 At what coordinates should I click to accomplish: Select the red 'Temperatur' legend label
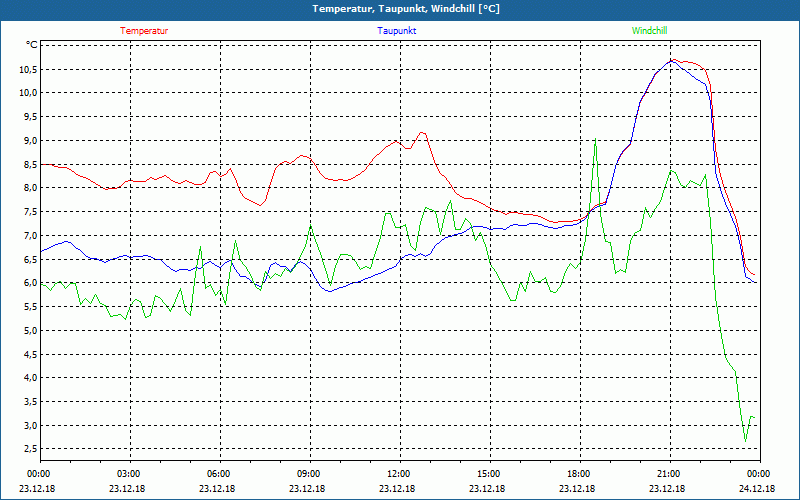click(144, 31)
